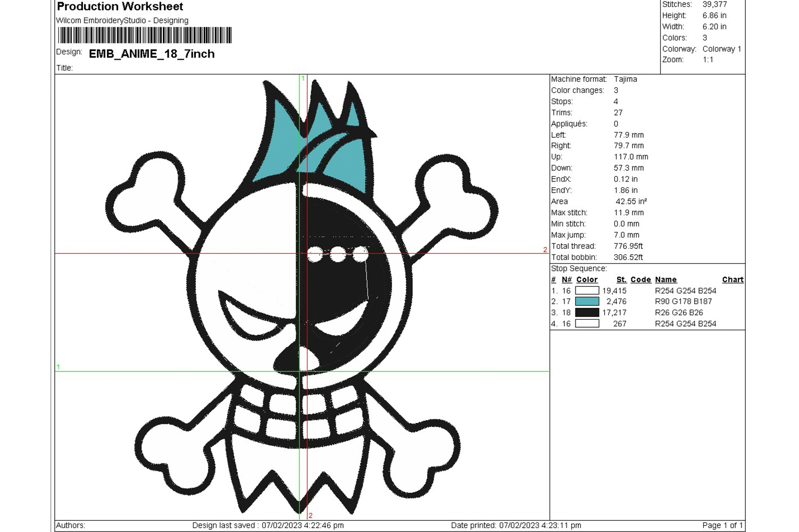Image resolution: width=799 pixels, height=532 pixels.
Task: Click the zoom value '1:1'
Action: coord(708,60)
